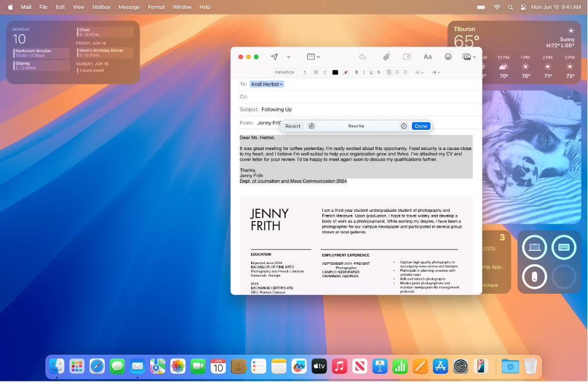Image resolution: width=588 pixels, height=382 pixels.
Task: Toggle bold formatting
Action: point(356,72)
